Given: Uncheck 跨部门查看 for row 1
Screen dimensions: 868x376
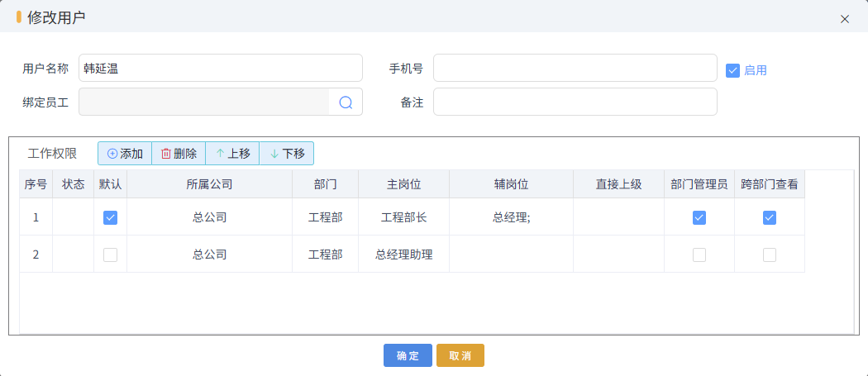Looking at the screenshot, I should (x=770, y=217).
